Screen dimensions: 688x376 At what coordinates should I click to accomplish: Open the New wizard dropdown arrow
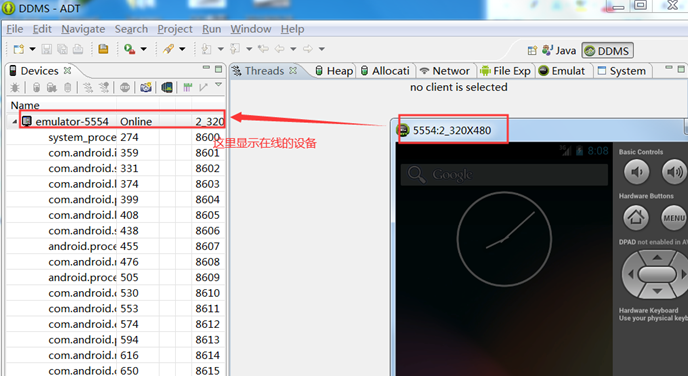(32, 49)
